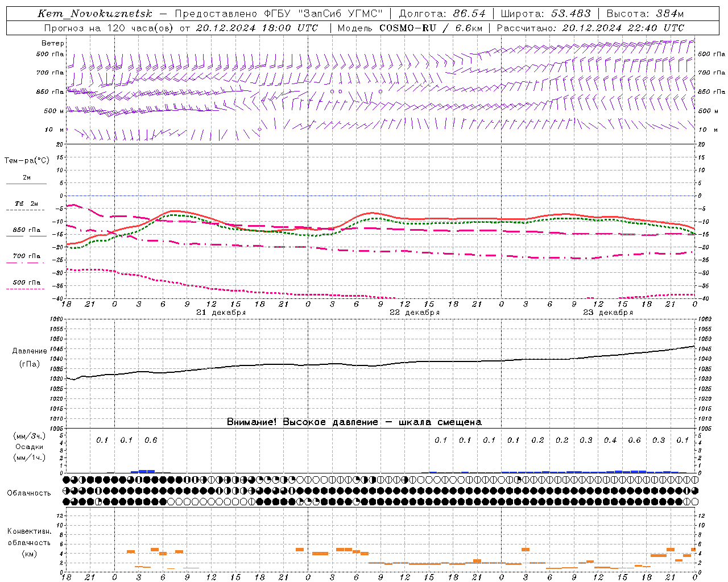Click the dashed line sample under Td 2м
This screenshot has height=582, width=728.
[x=26, y=210]
